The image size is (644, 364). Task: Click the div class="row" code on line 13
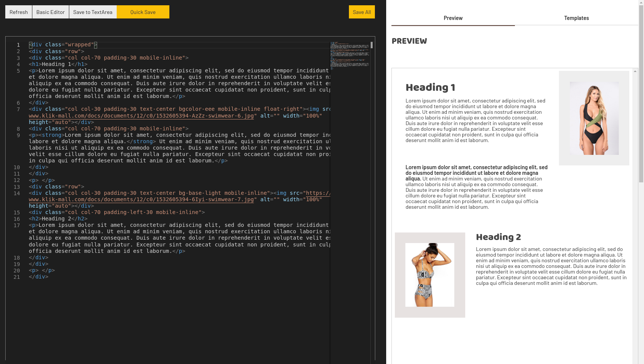point(56,187)
